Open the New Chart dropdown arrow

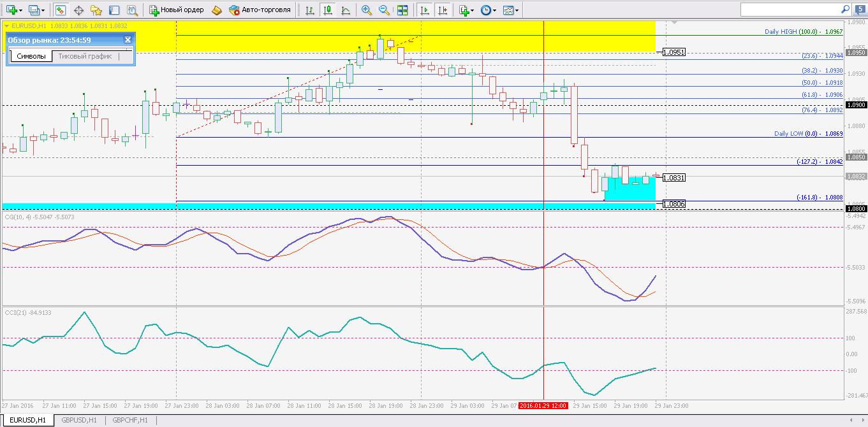21,10
